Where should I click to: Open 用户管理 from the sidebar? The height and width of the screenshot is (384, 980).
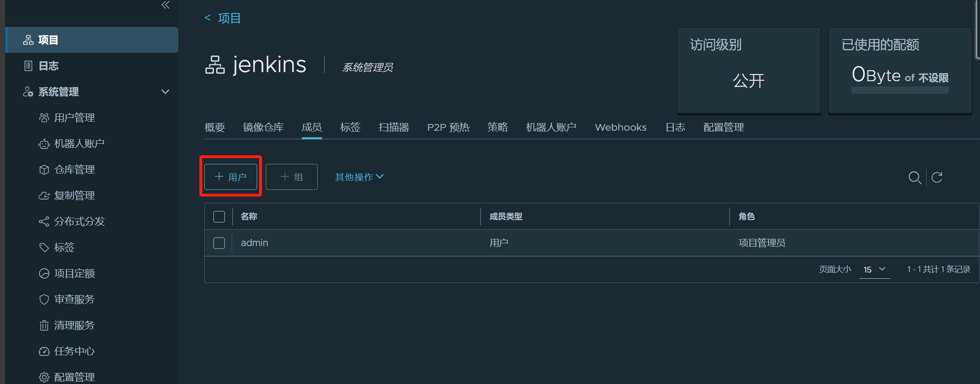(x=74, y=118)
